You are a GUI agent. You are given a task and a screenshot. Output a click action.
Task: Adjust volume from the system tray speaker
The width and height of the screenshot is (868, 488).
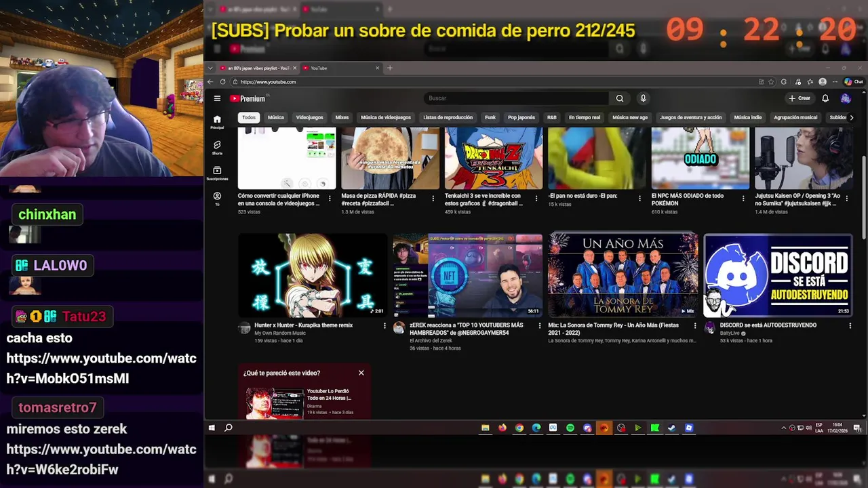(x=808, y=428)
